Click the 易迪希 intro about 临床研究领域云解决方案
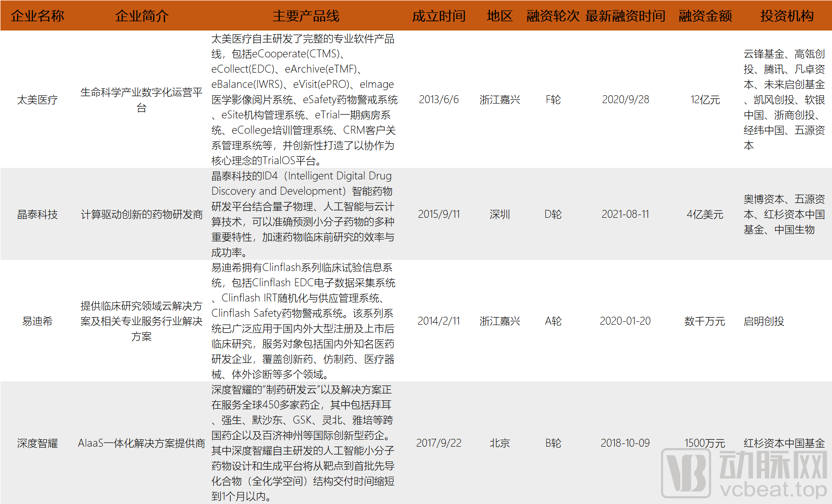Image resolution: width=832 pixels, height=504 pixels. [142, 321]
